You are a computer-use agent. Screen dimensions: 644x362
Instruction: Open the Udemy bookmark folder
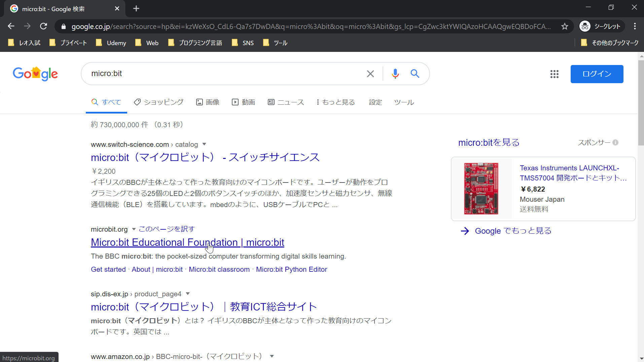tap(111, 43)
